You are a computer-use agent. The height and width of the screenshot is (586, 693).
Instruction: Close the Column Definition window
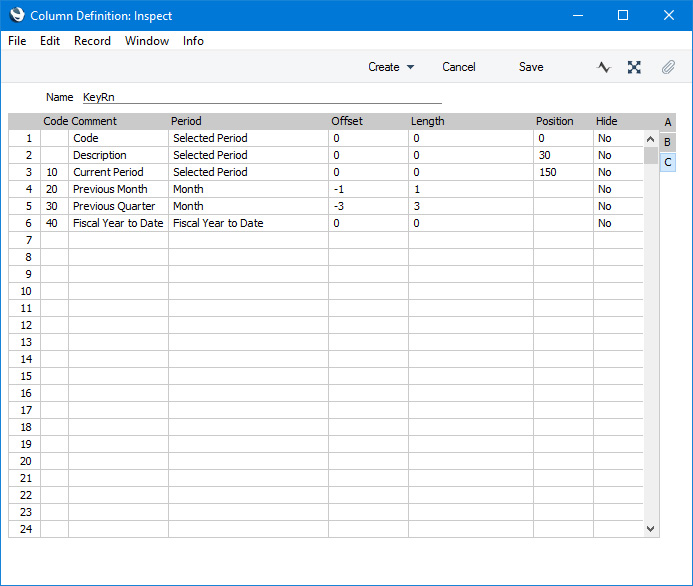pyautogui.click(x=669, y=15)
